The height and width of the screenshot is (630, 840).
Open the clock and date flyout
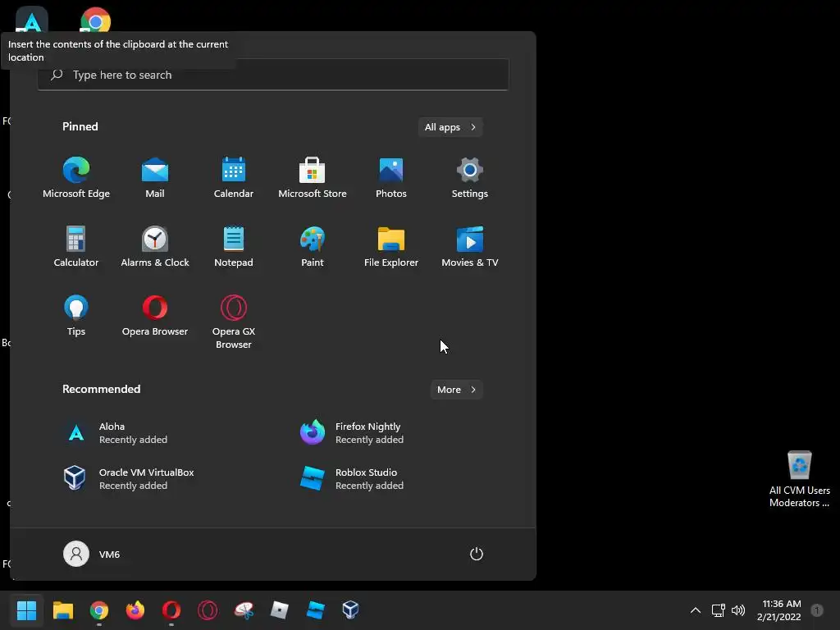click(x=779, y=610)
